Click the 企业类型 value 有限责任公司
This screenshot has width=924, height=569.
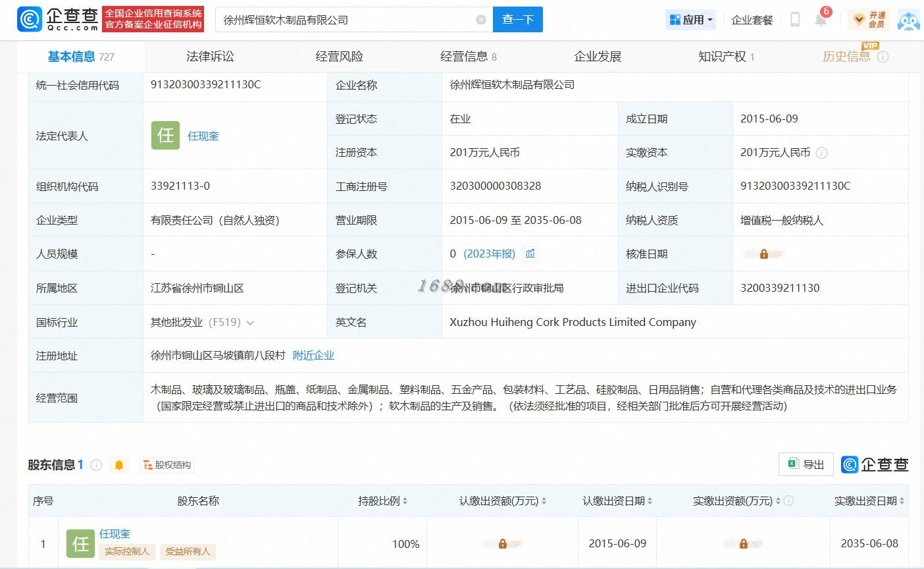[x=215, y=220]
